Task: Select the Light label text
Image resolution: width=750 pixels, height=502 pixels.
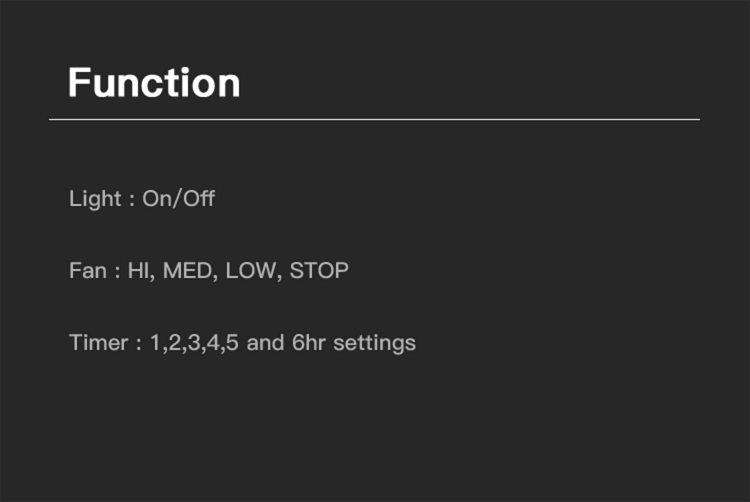Action: [95, 199]
